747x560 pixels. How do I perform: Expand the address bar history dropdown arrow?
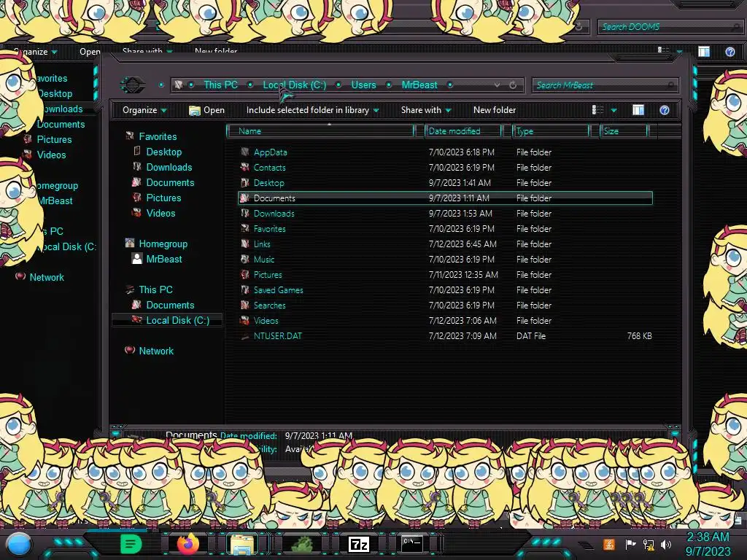(x=497, y=85)
